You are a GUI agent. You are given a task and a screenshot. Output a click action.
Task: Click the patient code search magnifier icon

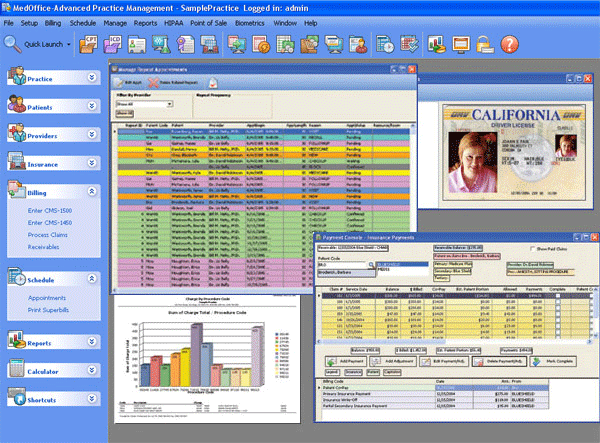[373, 266]
